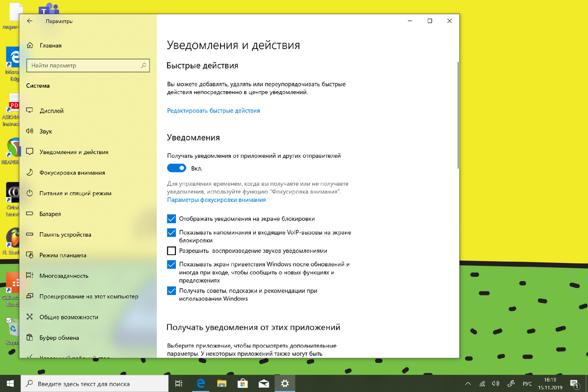This screenshot has height=392, width=588.
Task: Uncheck Показывать экран приветствия Windows
Action: pos(171,265)
